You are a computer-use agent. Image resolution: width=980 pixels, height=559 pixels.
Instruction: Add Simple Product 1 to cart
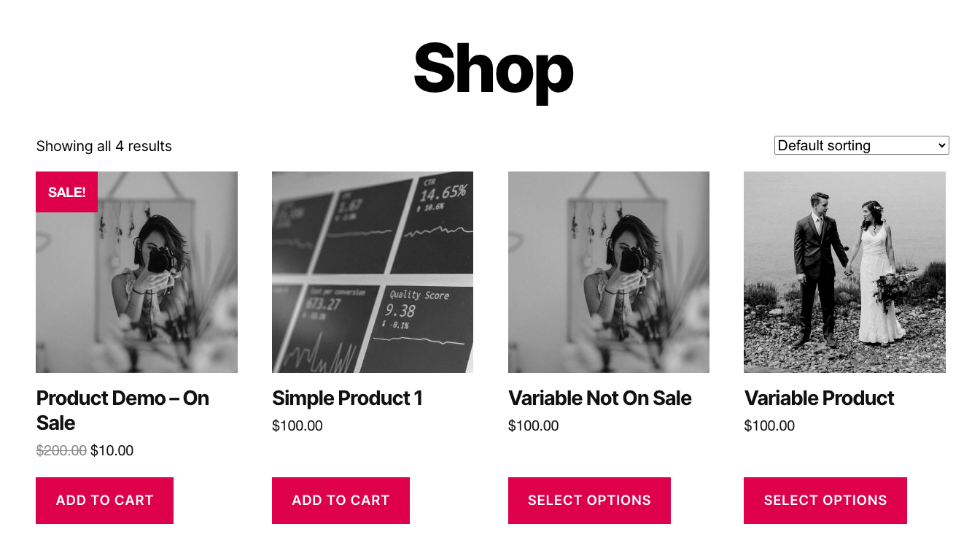[x=341, y=501]
